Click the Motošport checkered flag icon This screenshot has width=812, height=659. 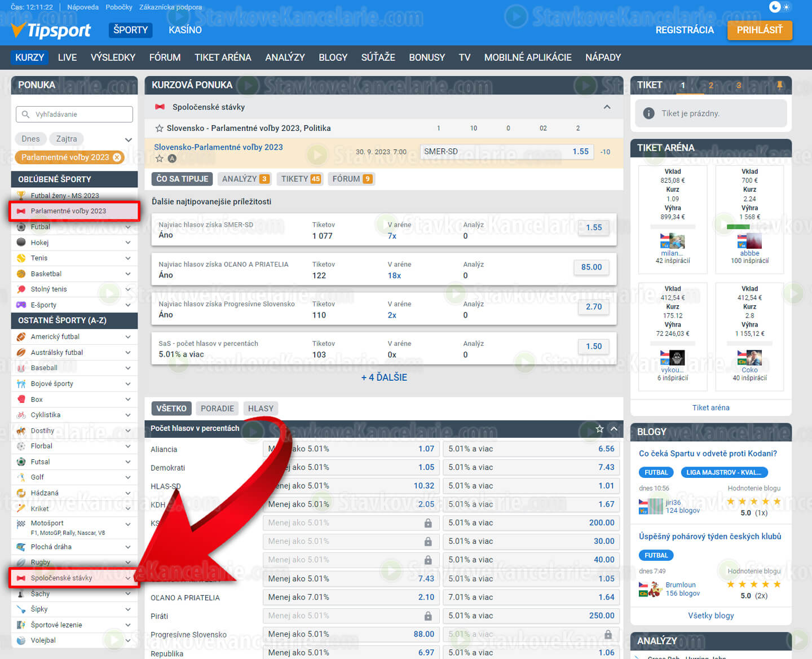21,524
